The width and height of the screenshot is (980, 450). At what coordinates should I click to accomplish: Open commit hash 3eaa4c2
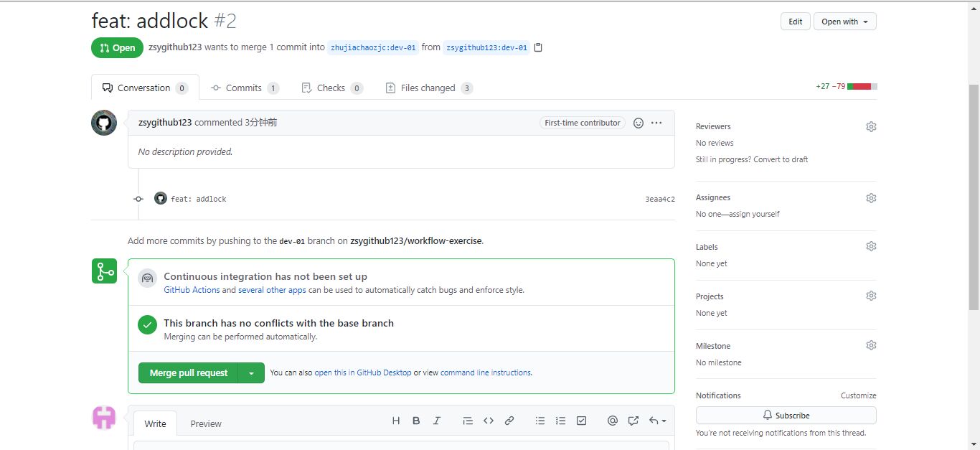click(660, 199)
